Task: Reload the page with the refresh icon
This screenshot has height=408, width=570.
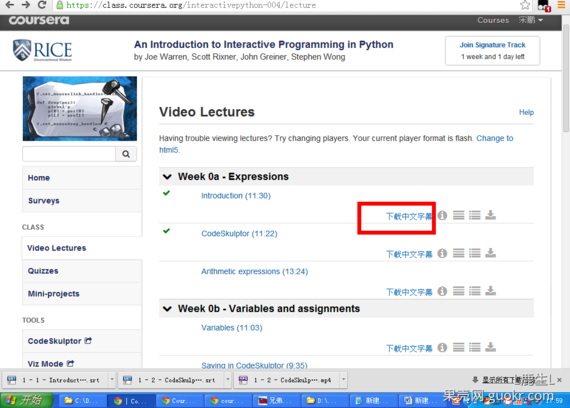Action: coord(42,5)
